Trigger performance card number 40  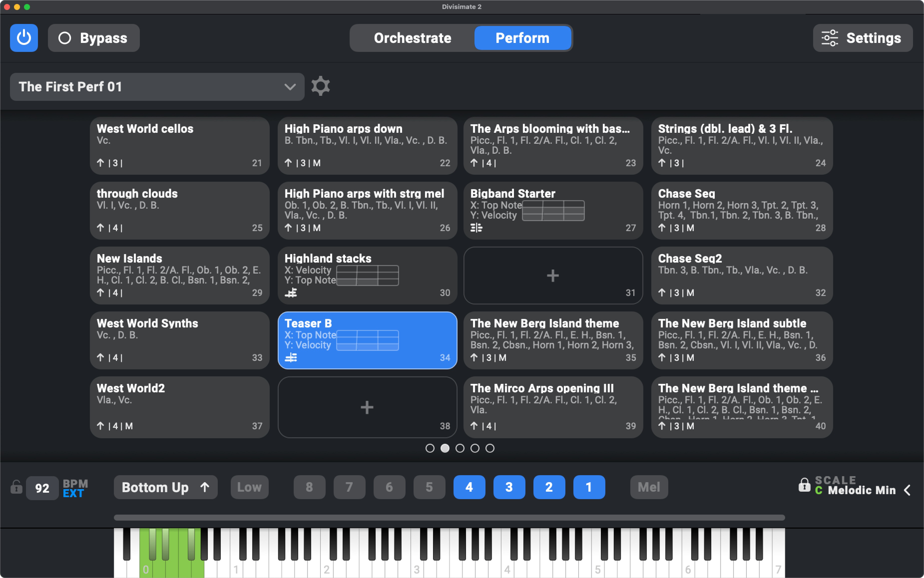pyautogui.click(x=742, y=407)
